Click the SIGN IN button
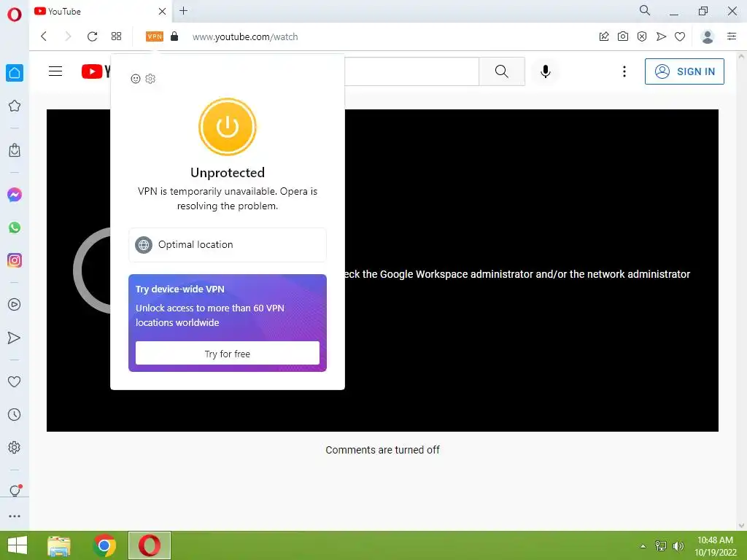747x560 pixels. pyautogui.click(x=684, y=71)
